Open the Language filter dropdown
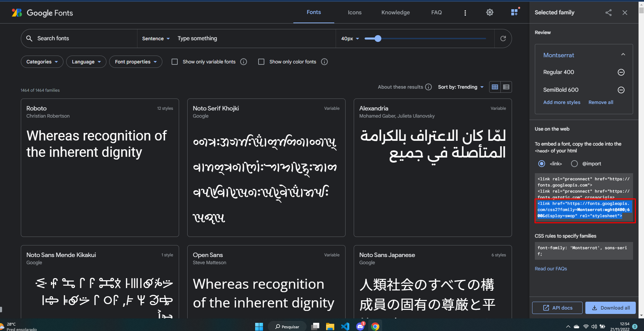The width and height of the screenshot is (644, 331). coord(86,62)
